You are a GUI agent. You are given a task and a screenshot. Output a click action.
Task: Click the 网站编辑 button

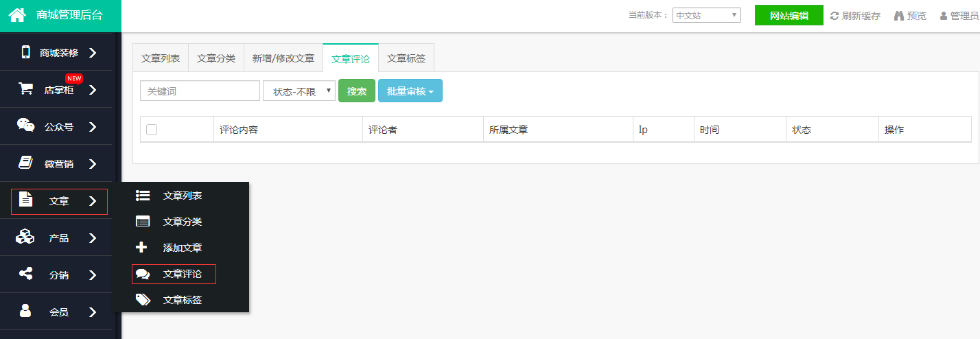tap(789, 16)
